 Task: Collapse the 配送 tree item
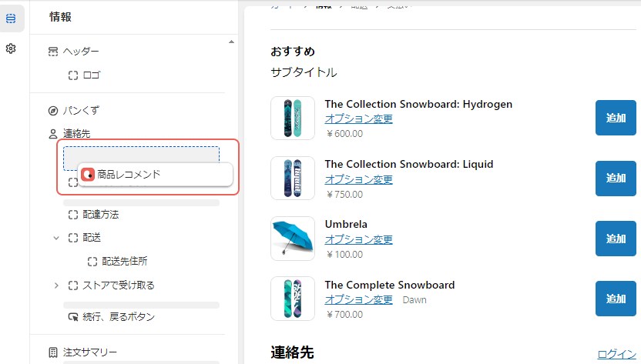click(56, 238)
